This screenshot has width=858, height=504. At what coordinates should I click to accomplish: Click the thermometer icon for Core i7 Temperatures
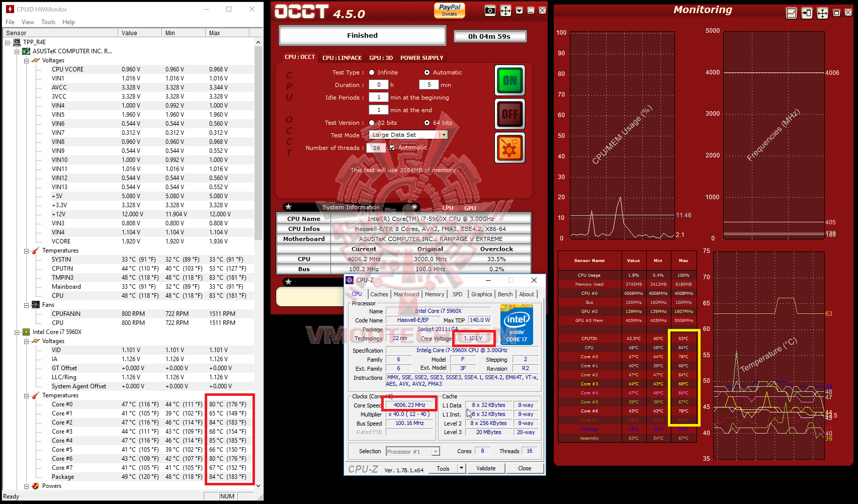[36, 395]
